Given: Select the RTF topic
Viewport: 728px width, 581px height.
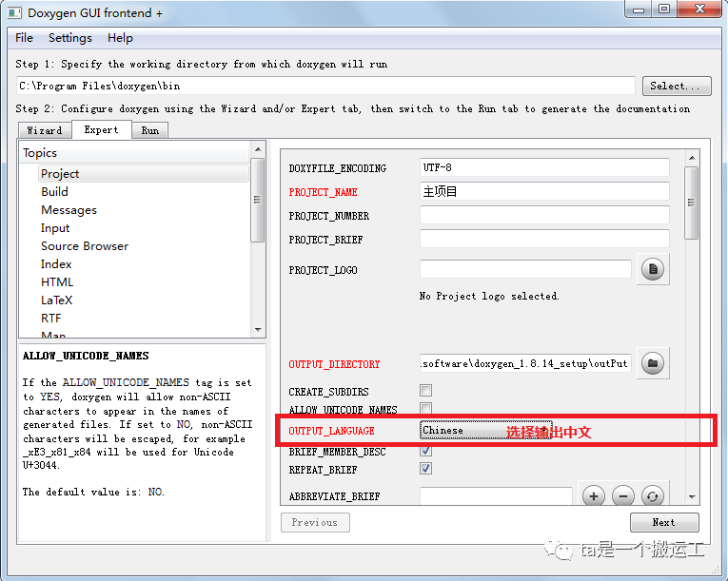Looking at the screenshot, I should pyautogui.click(x=51, y=319).
